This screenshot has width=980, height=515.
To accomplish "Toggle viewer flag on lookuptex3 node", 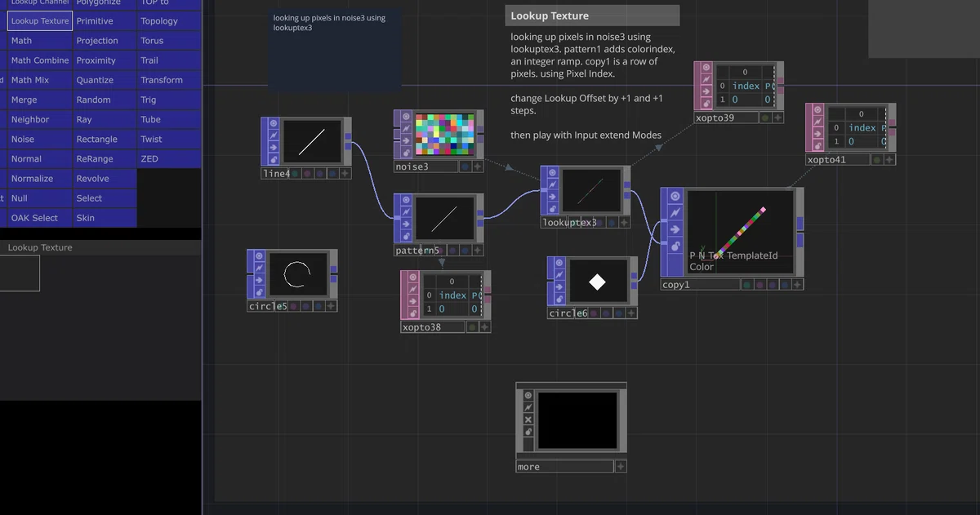I will [x=553, y=173].
